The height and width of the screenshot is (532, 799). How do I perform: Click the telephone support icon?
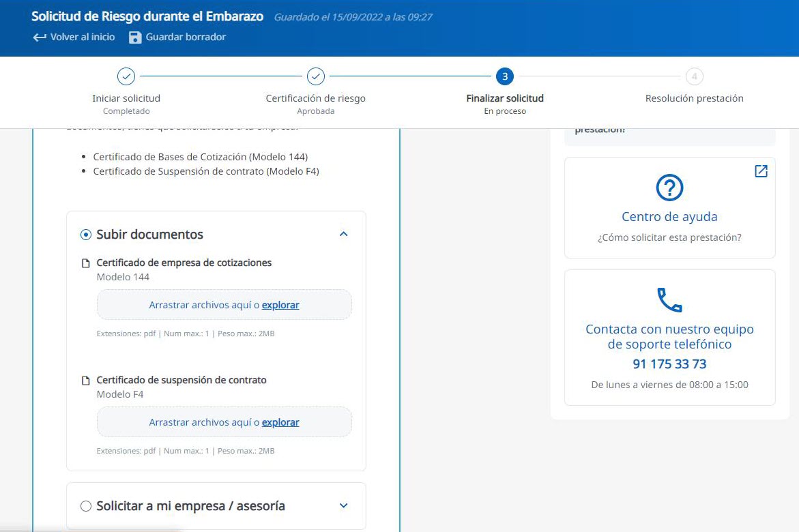click(x=669, y=300)
